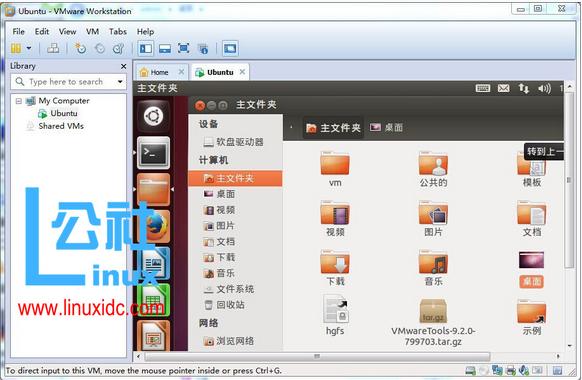Viewport: 582px width, 380px height.
Task: Open the Ubuntu sound volume indicator
Action: tap(545, 88)
